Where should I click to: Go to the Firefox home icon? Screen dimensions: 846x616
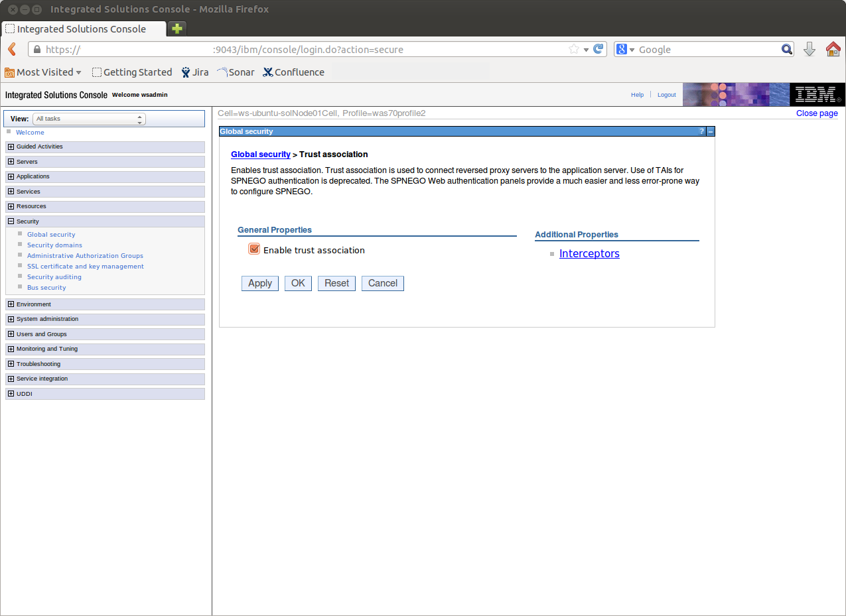(833, 49)
